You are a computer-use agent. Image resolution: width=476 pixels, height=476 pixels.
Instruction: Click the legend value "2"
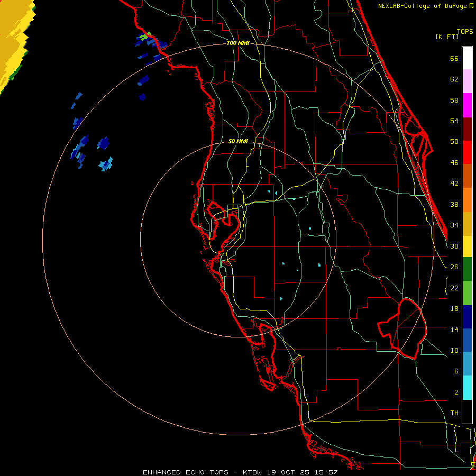coord(456,392)
